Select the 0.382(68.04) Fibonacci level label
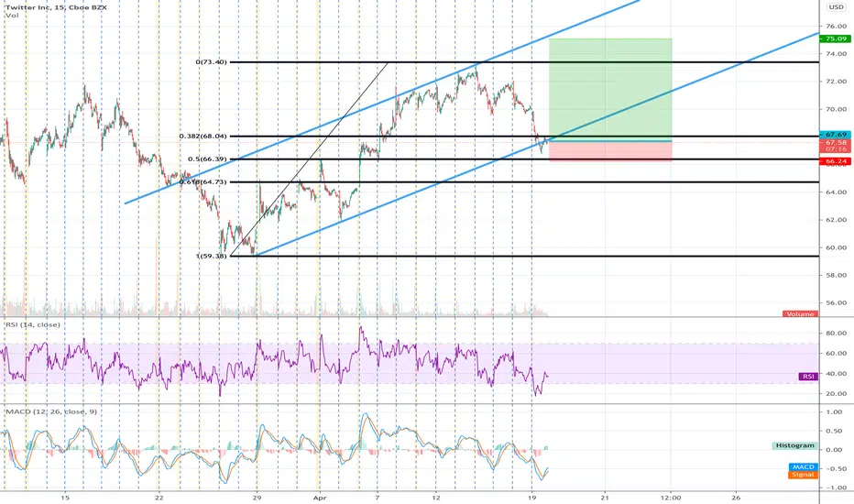This screenshot has height=504, width=854. [203, 137]
